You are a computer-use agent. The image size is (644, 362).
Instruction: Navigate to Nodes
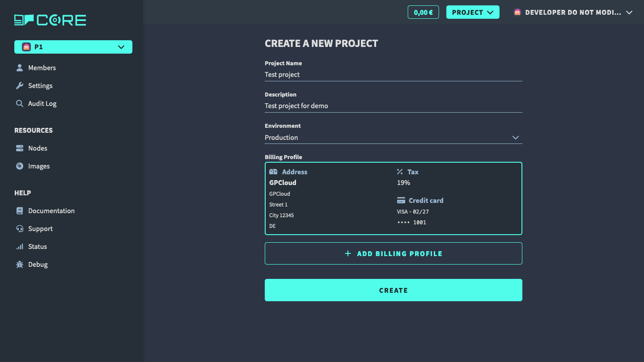[x=38, y=148]
